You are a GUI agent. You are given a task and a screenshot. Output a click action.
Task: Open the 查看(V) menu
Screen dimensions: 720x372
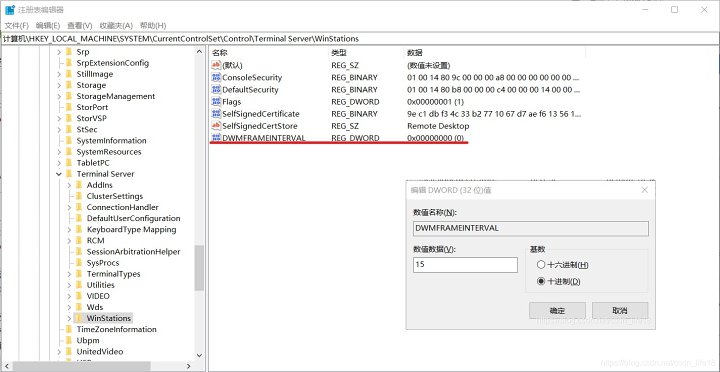pos(79,25)
